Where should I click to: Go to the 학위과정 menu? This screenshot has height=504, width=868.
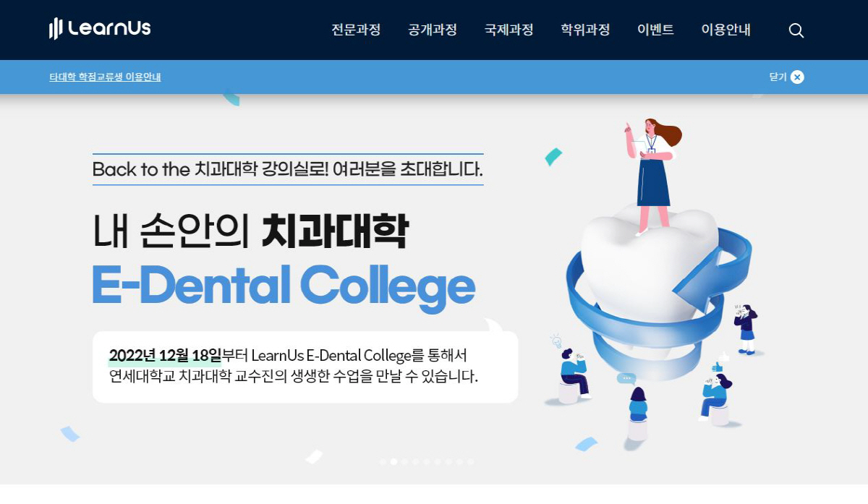pyautogui.click(x=586, y=30)
